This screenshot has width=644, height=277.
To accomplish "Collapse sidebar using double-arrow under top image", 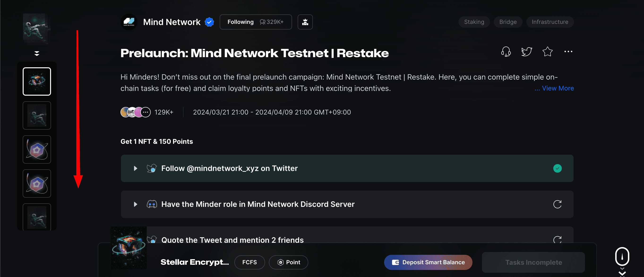I will [x=37, y=53].
